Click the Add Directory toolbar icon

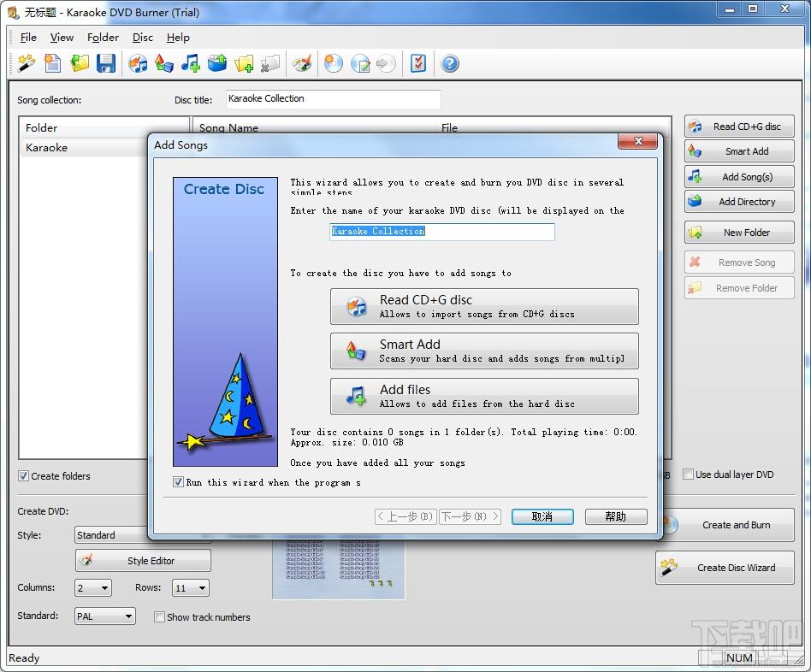[217, 63]
